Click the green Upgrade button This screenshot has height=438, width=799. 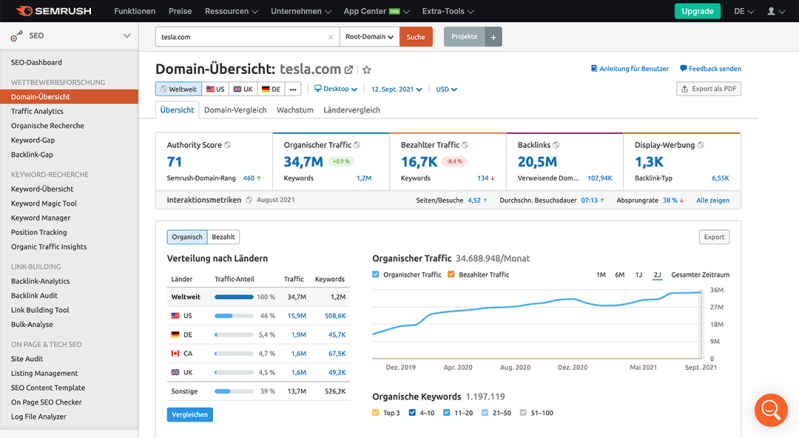(698, 11)
